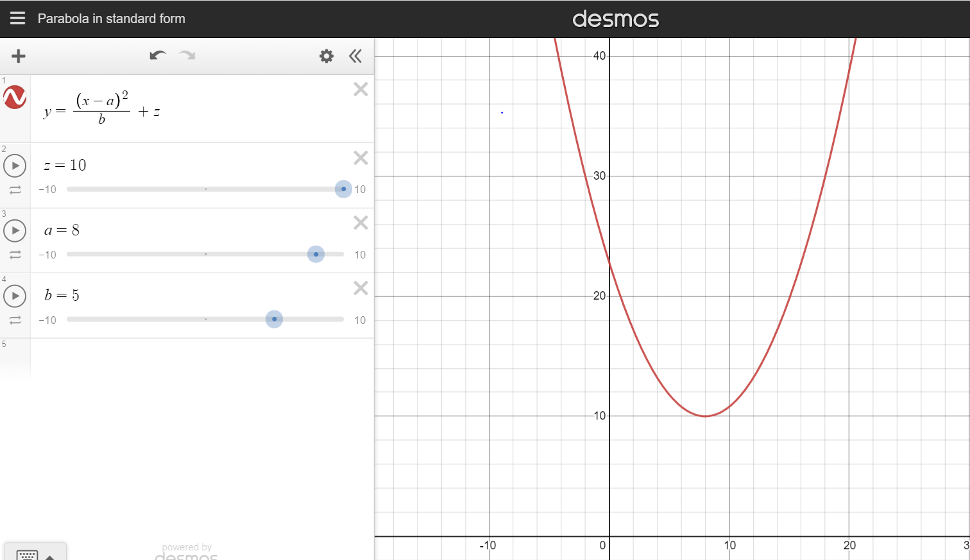Play the b slider animation
The width and height of the screenshot is (970, 560).
(x=15, y=296)
